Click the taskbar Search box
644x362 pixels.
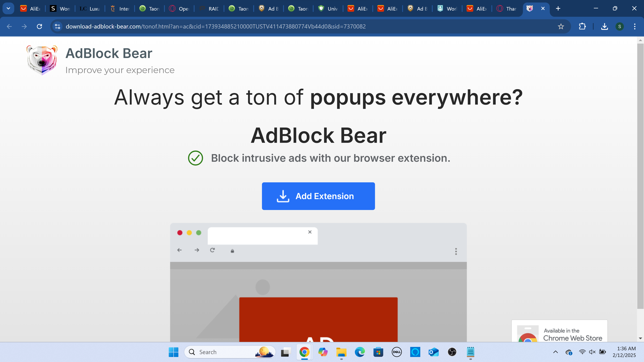click(230, 352)
